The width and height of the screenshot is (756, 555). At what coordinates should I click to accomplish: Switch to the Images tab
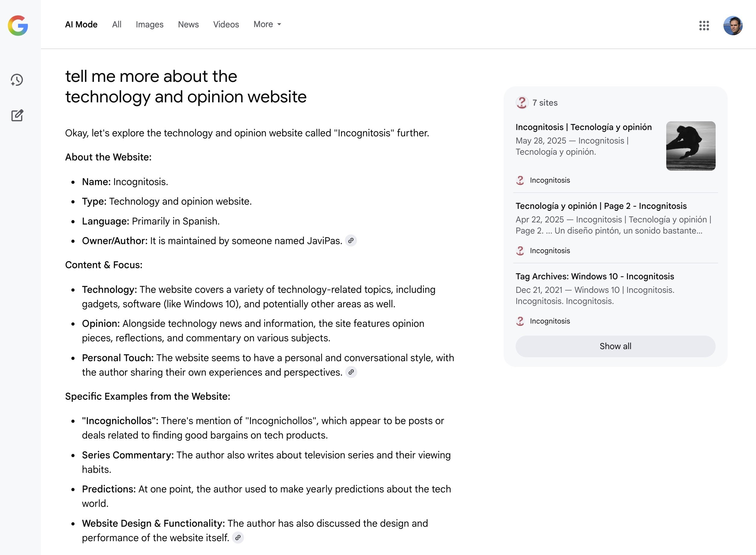pos(149,24)
